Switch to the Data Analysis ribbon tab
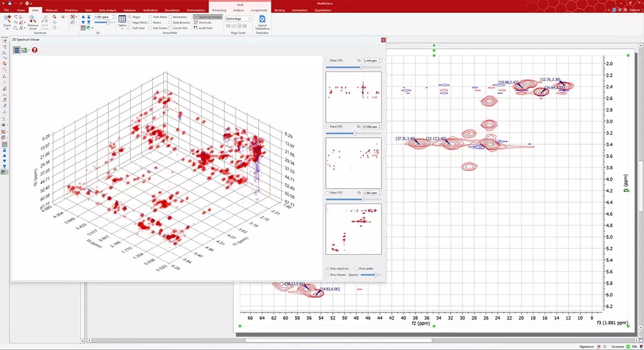 point(108,10)
